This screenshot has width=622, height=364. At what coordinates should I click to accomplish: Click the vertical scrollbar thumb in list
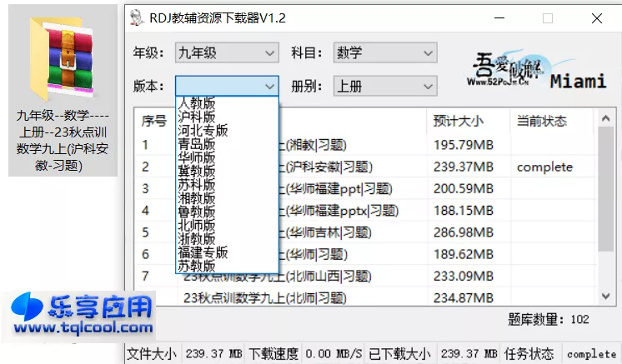605,189
